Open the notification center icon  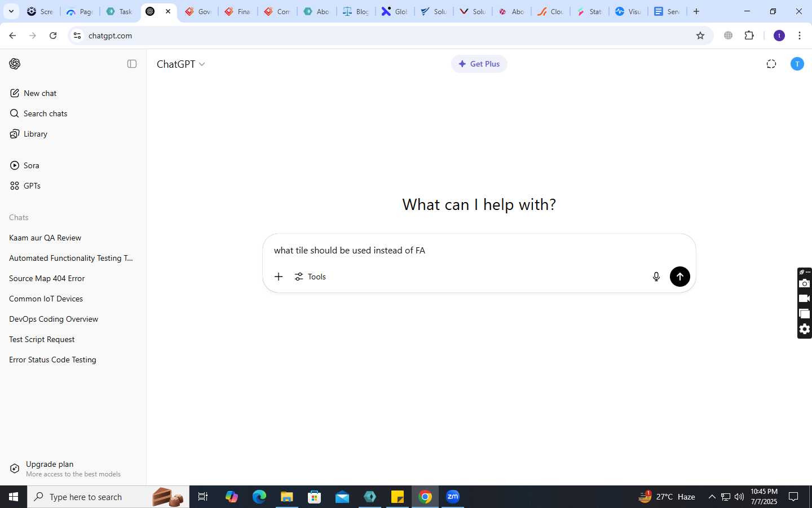click(793, 497)
